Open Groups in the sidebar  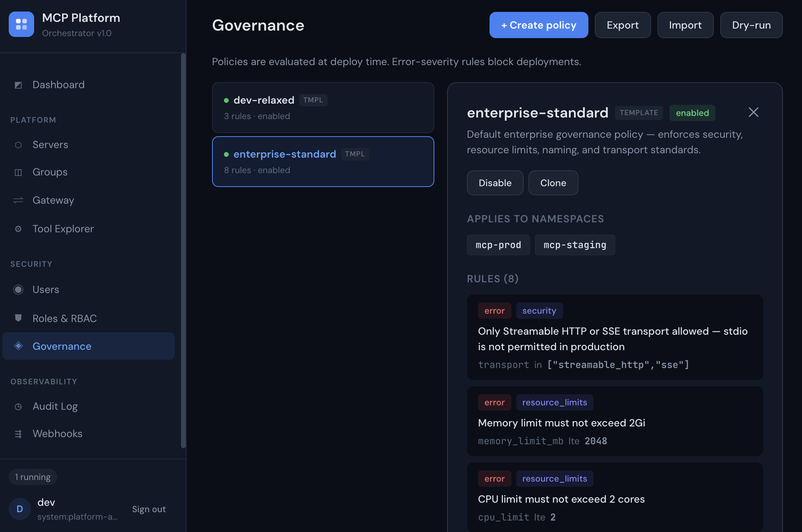coord(89,172)
